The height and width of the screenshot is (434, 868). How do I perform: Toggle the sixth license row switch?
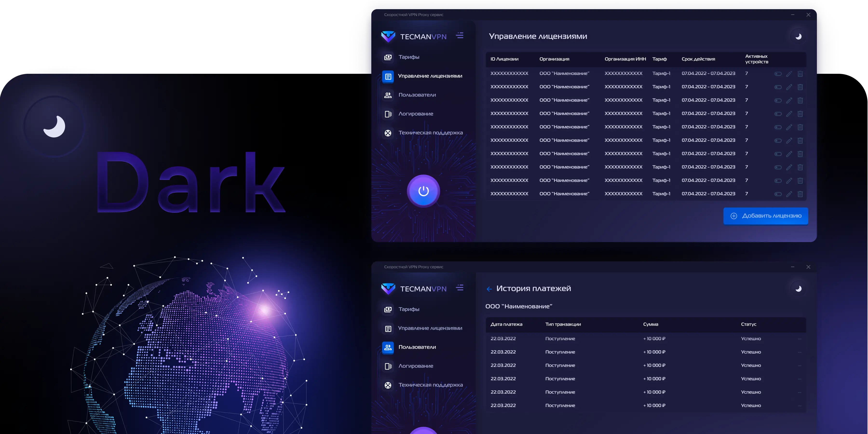coord(778,141)
